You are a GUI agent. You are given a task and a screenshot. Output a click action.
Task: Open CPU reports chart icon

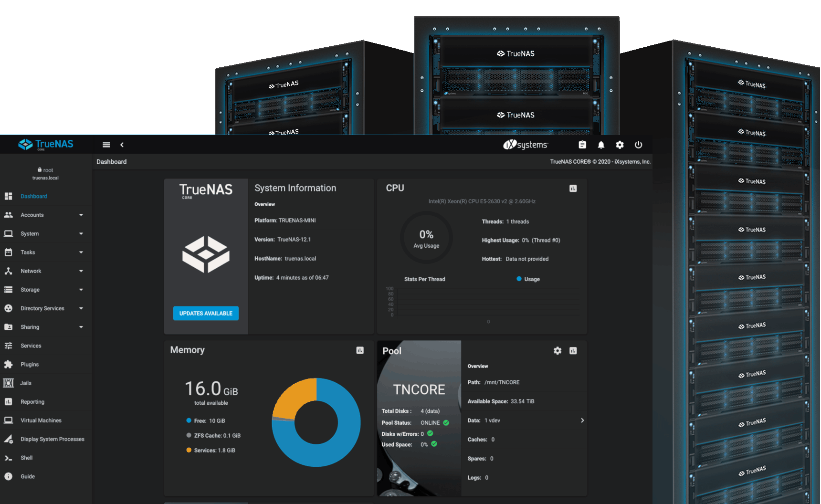tap(573, 189)
